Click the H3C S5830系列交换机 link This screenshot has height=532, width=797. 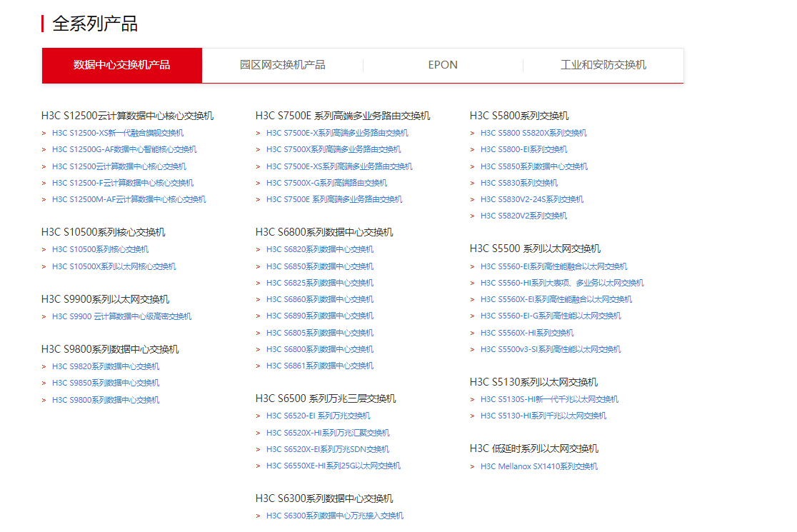(519, 183)
